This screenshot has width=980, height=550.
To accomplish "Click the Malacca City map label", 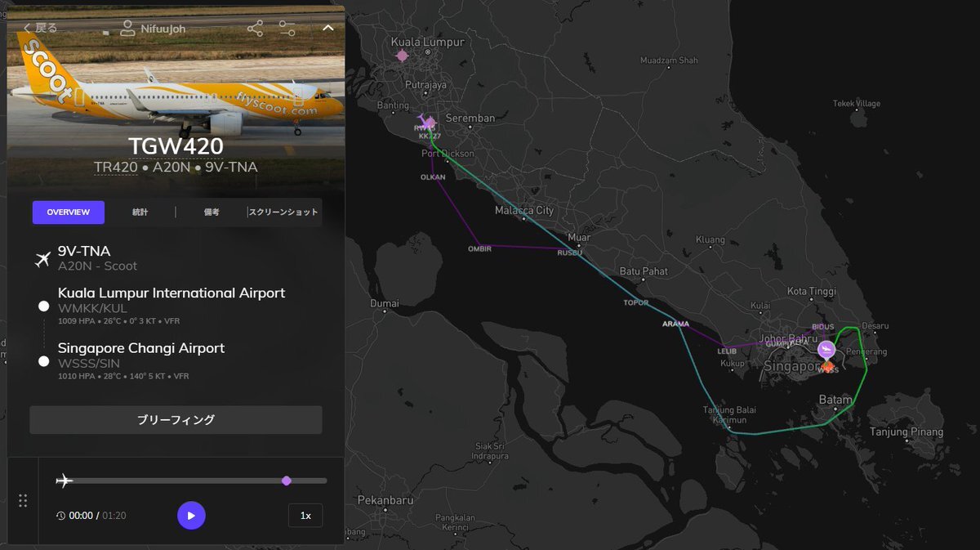I will pyautogui.click(x=524, y=211).
